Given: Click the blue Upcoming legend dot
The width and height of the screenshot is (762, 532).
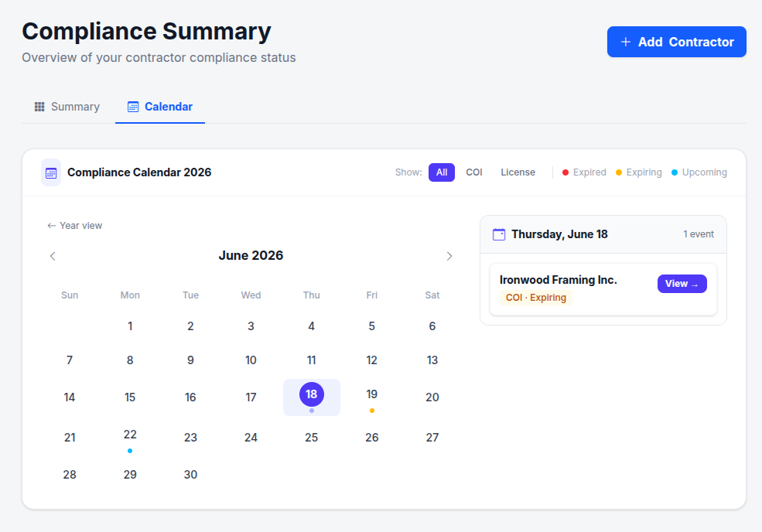Looking at the screenshot, I should (x=675, y=172).
